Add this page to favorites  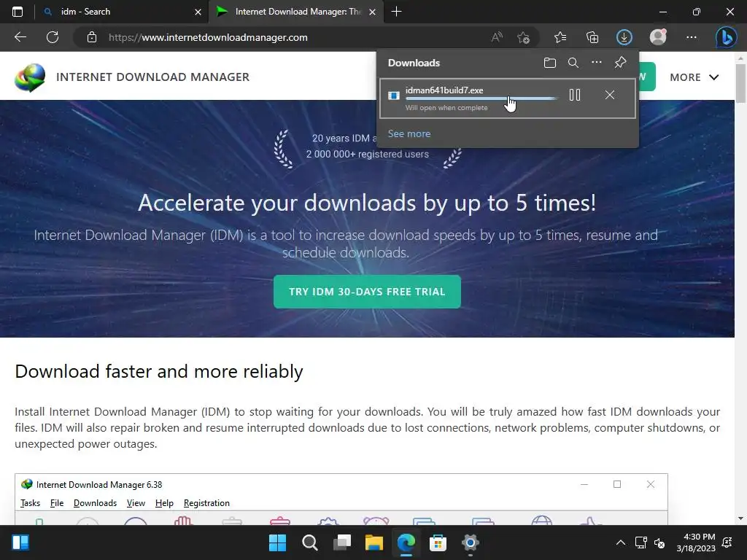(x=524, y=37)
